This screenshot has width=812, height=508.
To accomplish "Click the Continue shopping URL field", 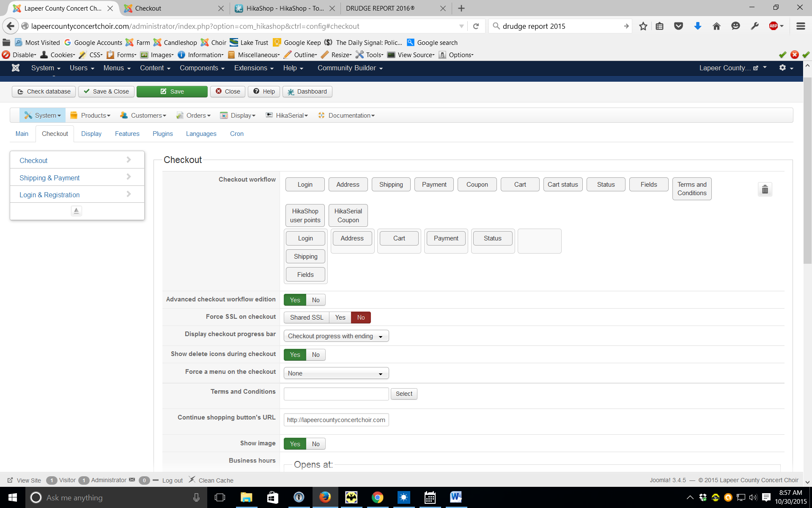I will point(336,420).
